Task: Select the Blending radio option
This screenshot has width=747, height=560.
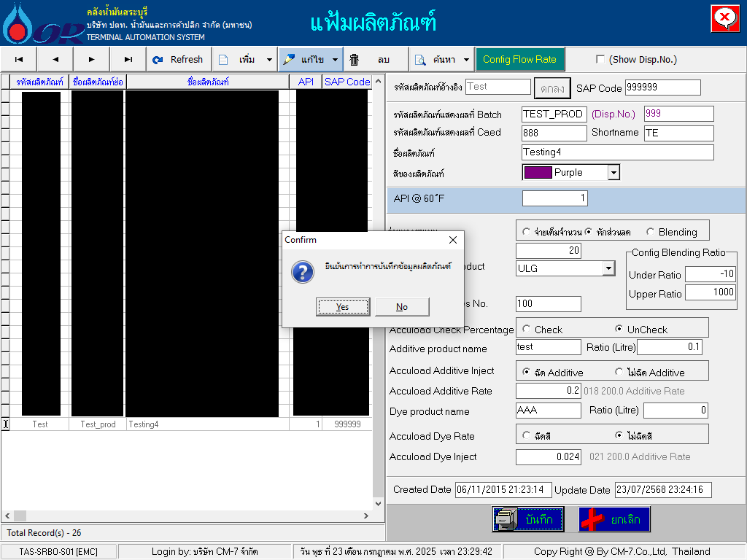Action: point(651,232)
